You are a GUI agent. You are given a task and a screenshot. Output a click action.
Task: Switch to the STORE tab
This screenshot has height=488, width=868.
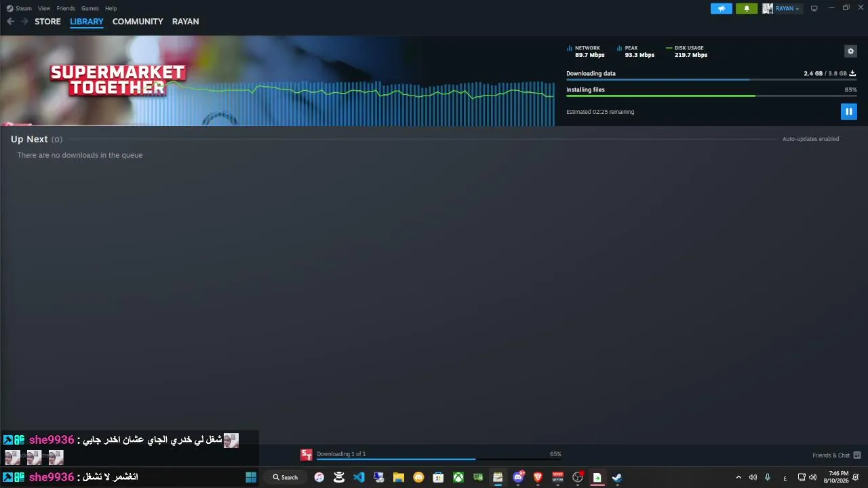click(47, 22)
